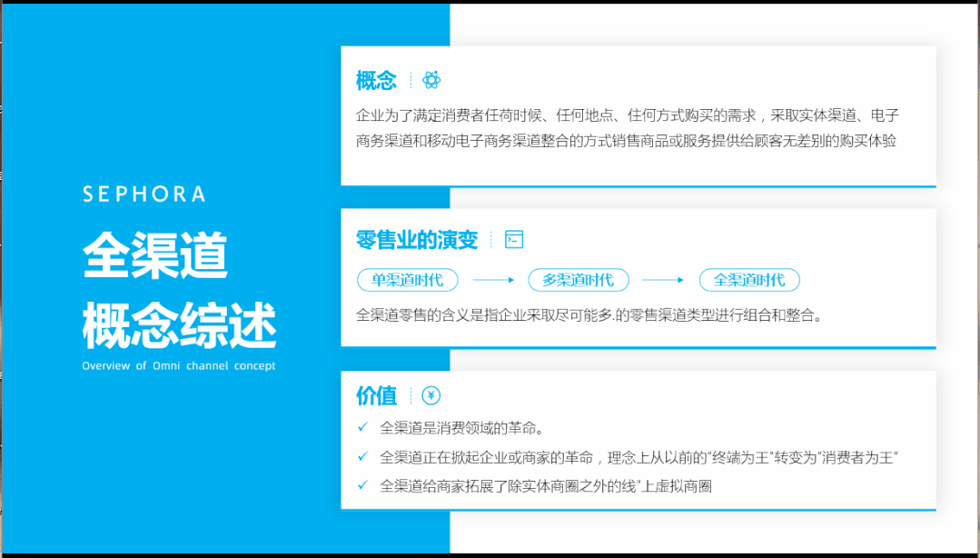This screenshot has height=558, width=980.
Task: Click sentence 全渠道零售的含义是指企业采取
Action: tap(589, 315)
